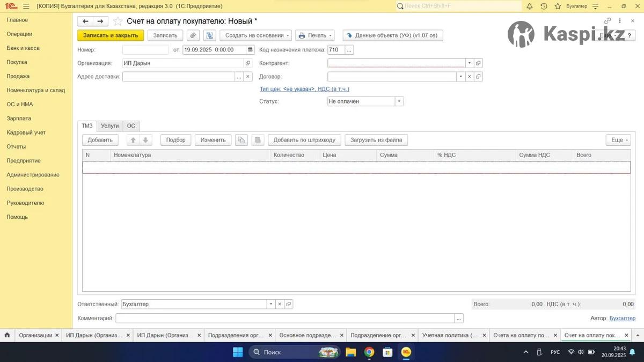Expand the Создать на основании menu
644x362 pixels.
click(255, 35)
